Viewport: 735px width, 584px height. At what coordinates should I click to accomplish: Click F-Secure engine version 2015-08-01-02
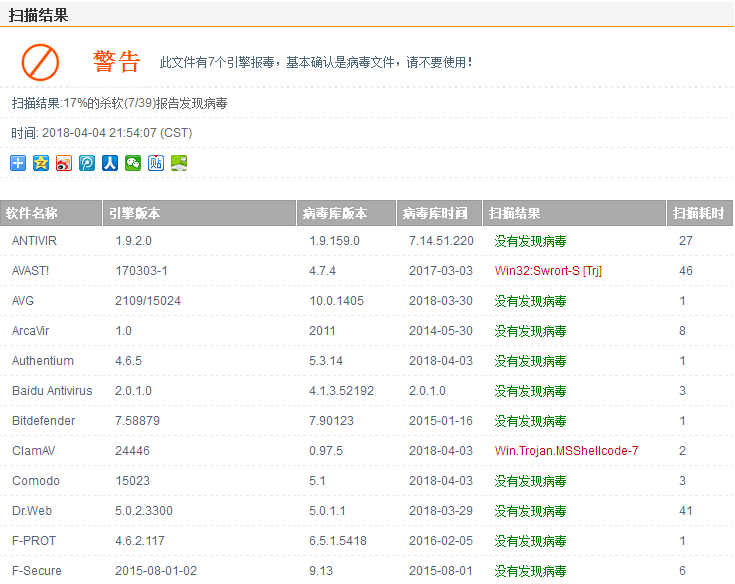[156, 571]
